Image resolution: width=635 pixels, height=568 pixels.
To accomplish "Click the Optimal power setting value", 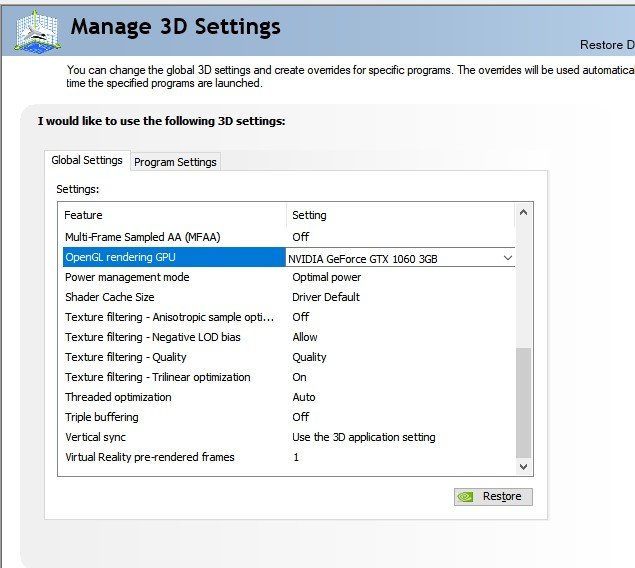I will (x=326, y=277).
